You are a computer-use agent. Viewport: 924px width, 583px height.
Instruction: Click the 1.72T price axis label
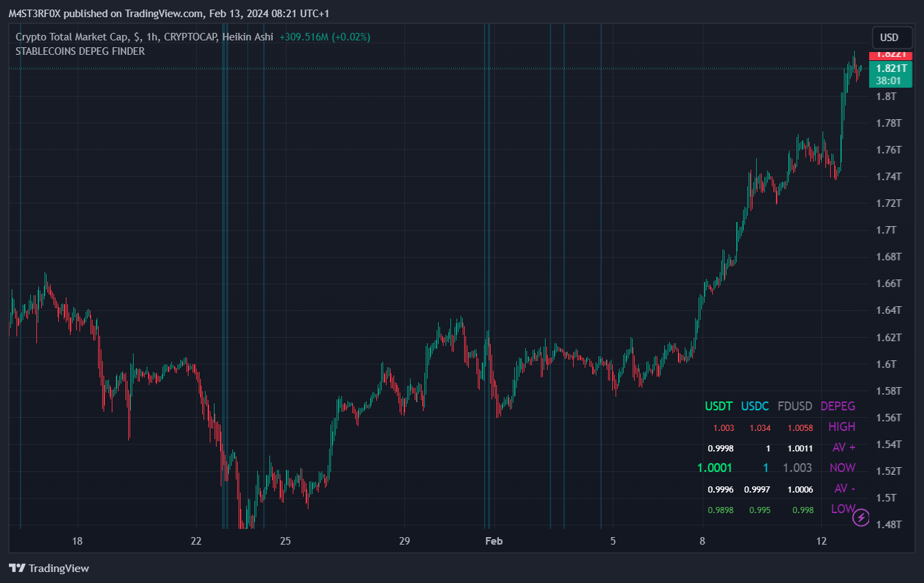coord(888,203)
